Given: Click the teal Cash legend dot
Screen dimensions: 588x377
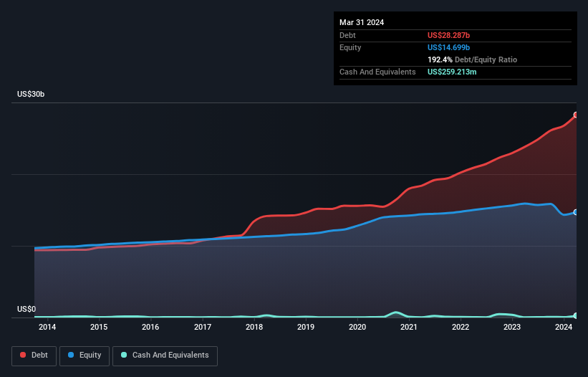Looking at the screenshot, I should (124, 355).
